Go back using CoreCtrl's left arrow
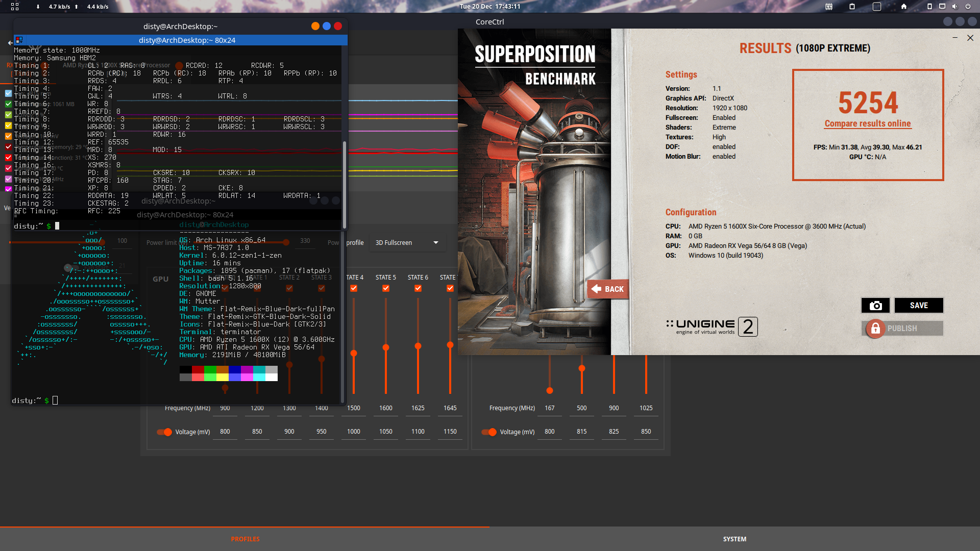980x551 pixels. [10, 43]
